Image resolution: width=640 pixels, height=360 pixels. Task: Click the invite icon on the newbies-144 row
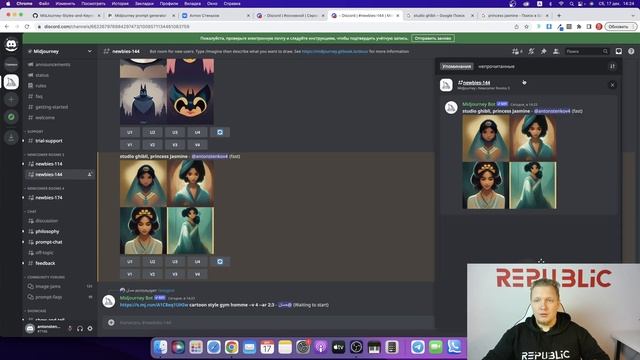(x=90, y=174)
